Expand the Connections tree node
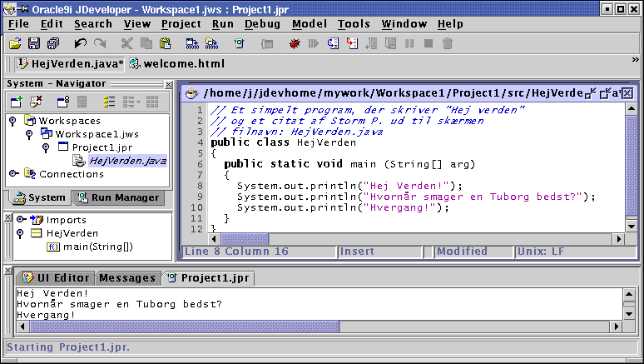The height and width of the screenshot is (364, 644). [x=13, y=173]
